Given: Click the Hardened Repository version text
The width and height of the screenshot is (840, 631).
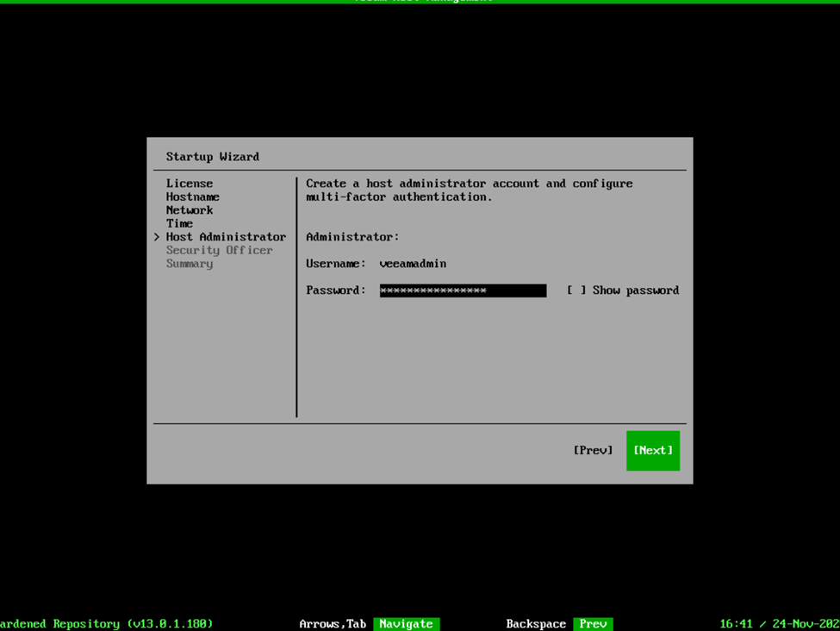Looking at the screenshot, I should coord(106,623).
